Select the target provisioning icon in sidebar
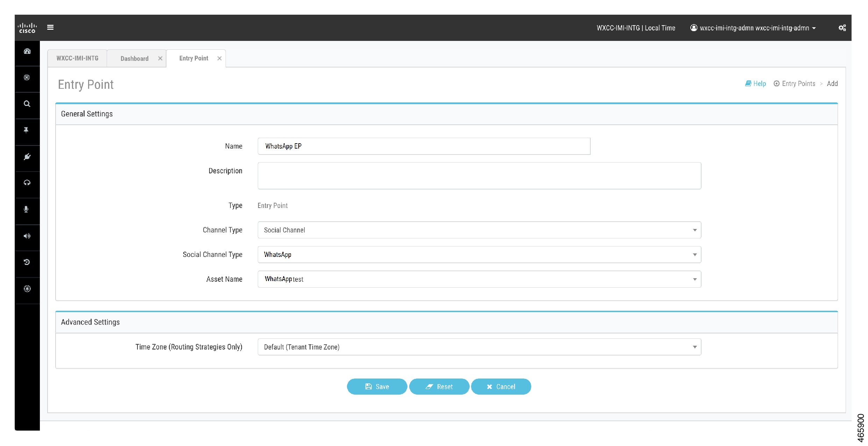Image resolution: width=868 pixels, height=446 pixels. point(27,78)
